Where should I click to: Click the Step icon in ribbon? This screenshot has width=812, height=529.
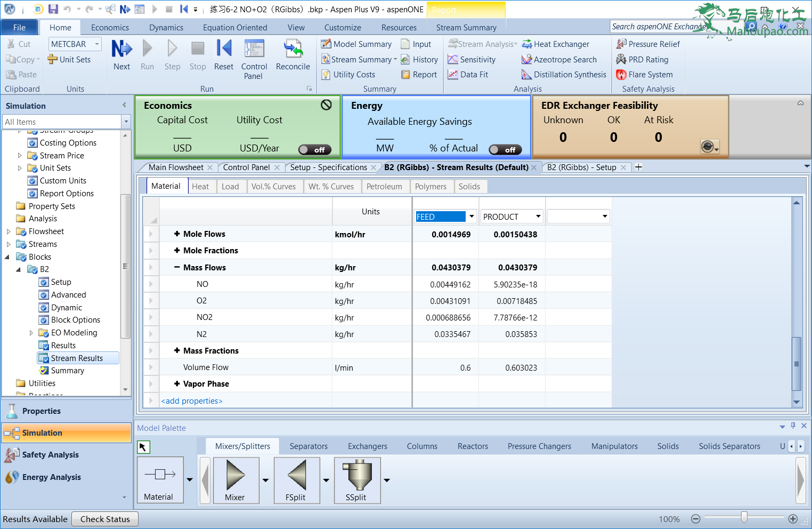pos(172,55)
